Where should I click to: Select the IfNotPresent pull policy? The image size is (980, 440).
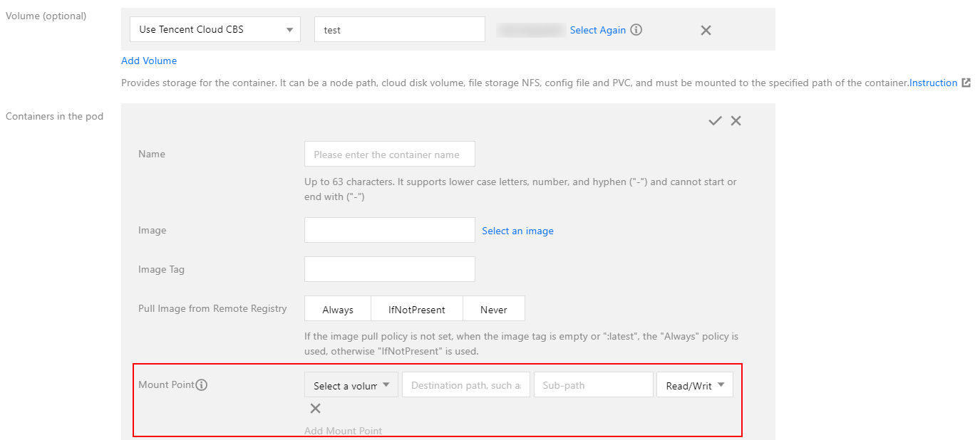(417, 310)
